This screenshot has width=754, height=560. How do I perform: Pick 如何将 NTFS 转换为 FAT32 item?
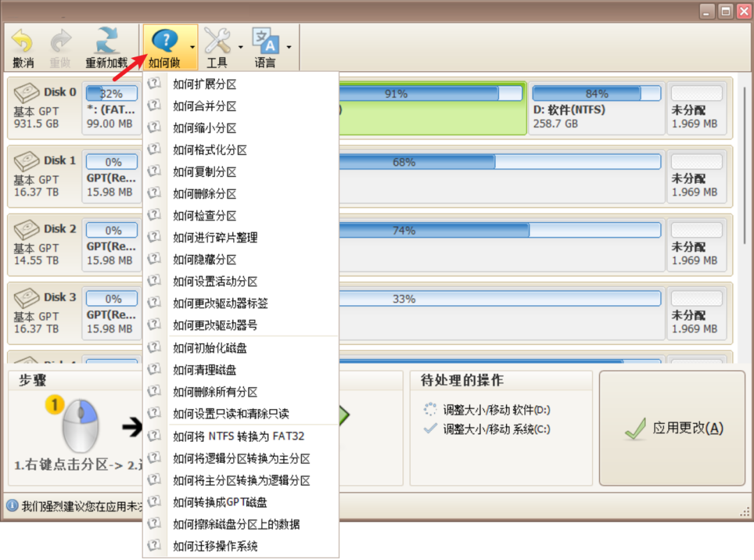pos(241,436)
